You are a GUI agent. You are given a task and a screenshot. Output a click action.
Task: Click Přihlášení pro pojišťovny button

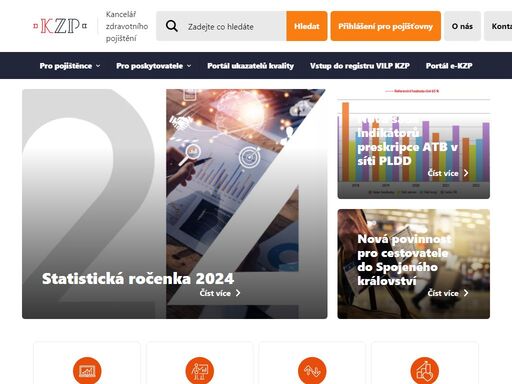pos(386,26)
